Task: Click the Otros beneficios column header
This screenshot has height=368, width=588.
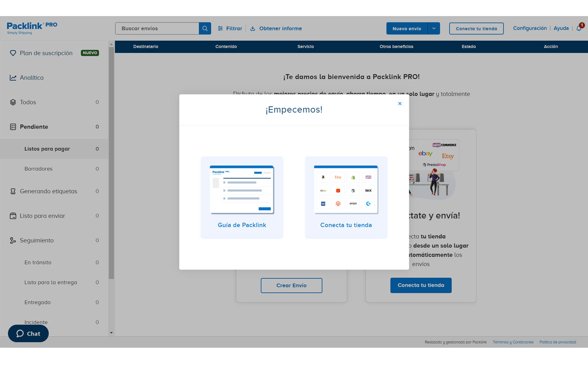Action: (396, 46)
